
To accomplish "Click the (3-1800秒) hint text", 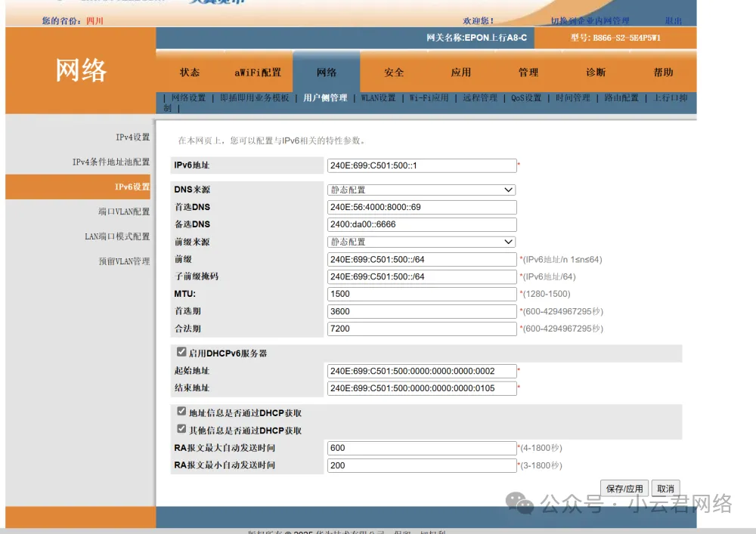I will point(541,465).
